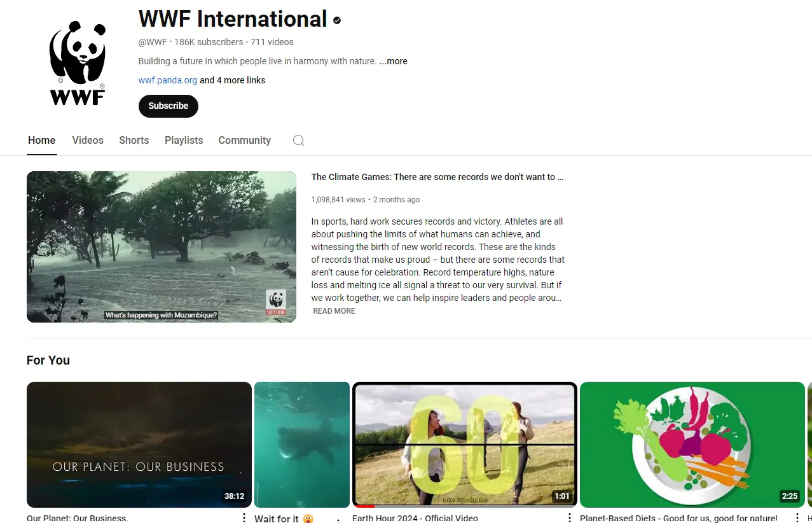
Task: Click the verified badge next to WWF International
Action: click(x=337, y=20)
